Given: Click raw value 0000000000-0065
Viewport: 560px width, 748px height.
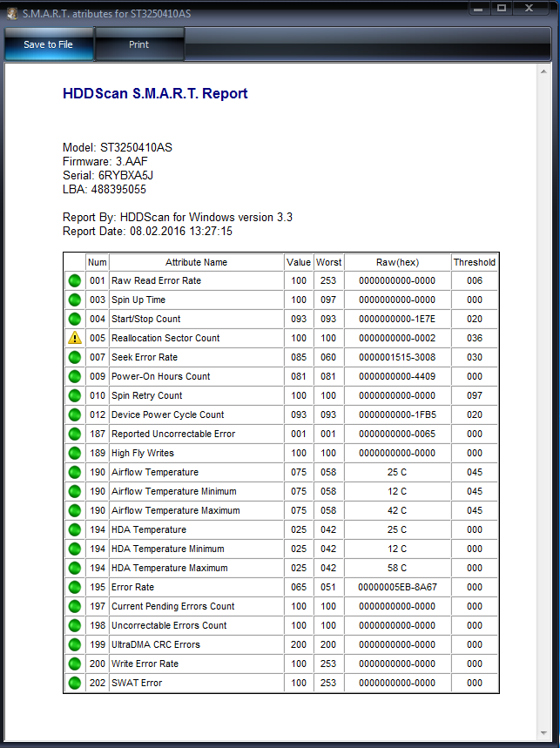Looking at the screenshot, I should point(397,434).
